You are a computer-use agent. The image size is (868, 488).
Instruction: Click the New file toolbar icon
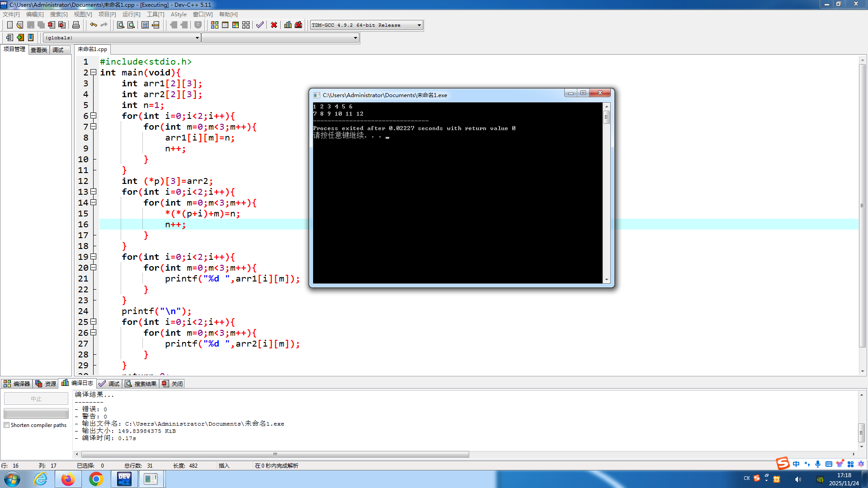9,25
